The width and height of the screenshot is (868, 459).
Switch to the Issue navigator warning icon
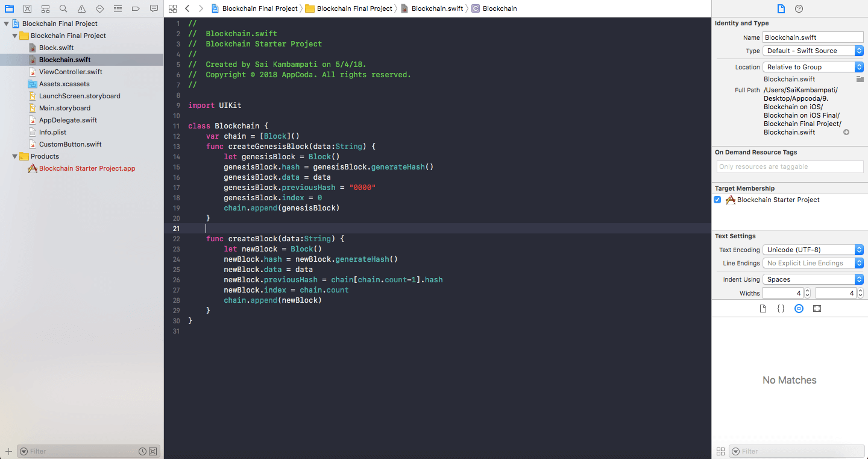81,9
